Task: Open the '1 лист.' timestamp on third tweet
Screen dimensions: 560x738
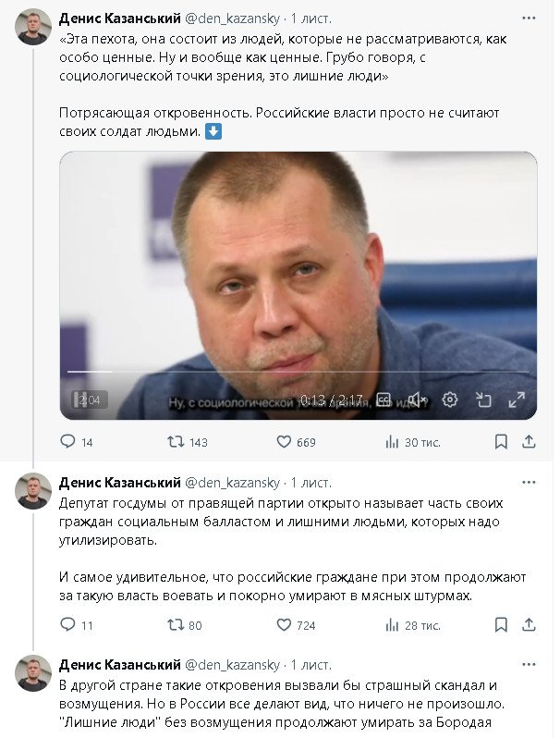Action: [x=311, y=665]
